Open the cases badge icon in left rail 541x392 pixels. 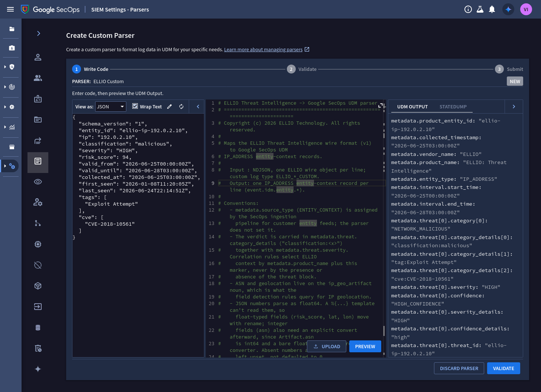point(12,48)
